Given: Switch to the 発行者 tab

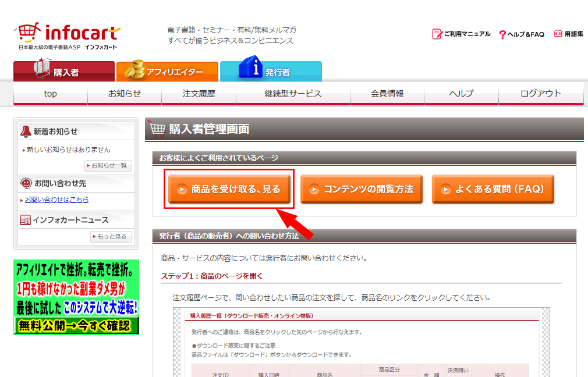Looking at the screenshot, I should coord(271,72).
